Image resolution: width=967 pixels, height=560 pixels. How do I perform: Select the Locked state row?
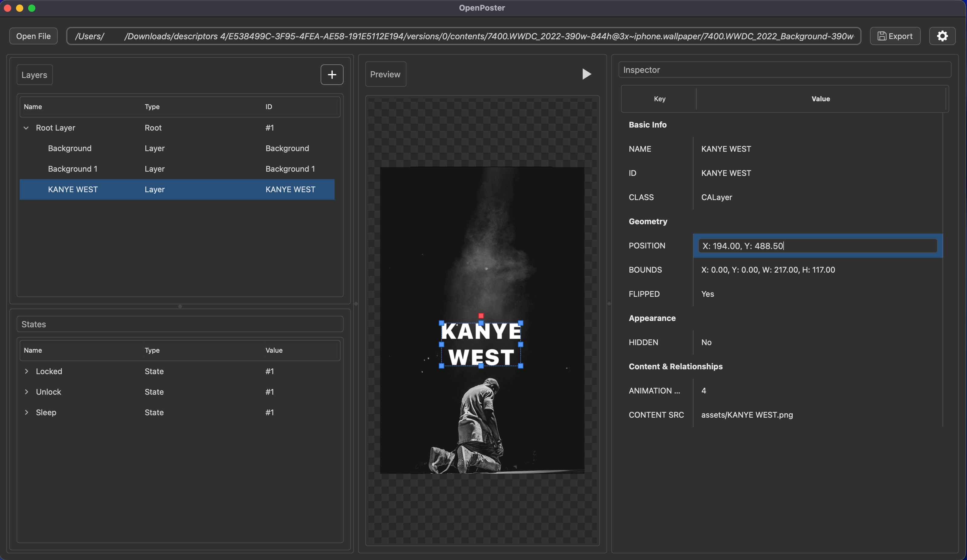pyautogui.click(x=177, y=371)
